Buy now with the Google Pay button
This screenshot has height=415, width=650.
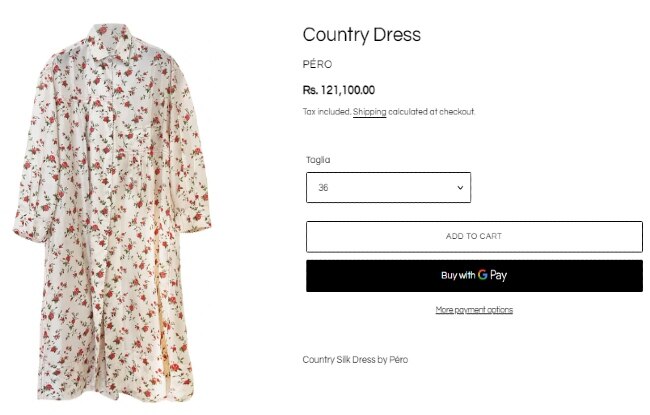pos(474,275)
